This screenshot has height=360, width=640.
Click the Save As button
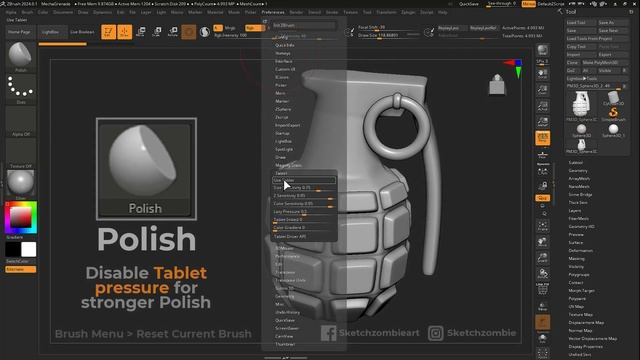[x=613, y=22]
